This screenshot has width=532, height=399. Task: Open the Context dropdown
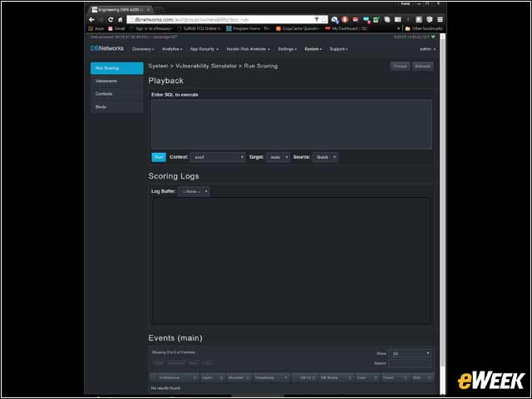pos(218,157)
